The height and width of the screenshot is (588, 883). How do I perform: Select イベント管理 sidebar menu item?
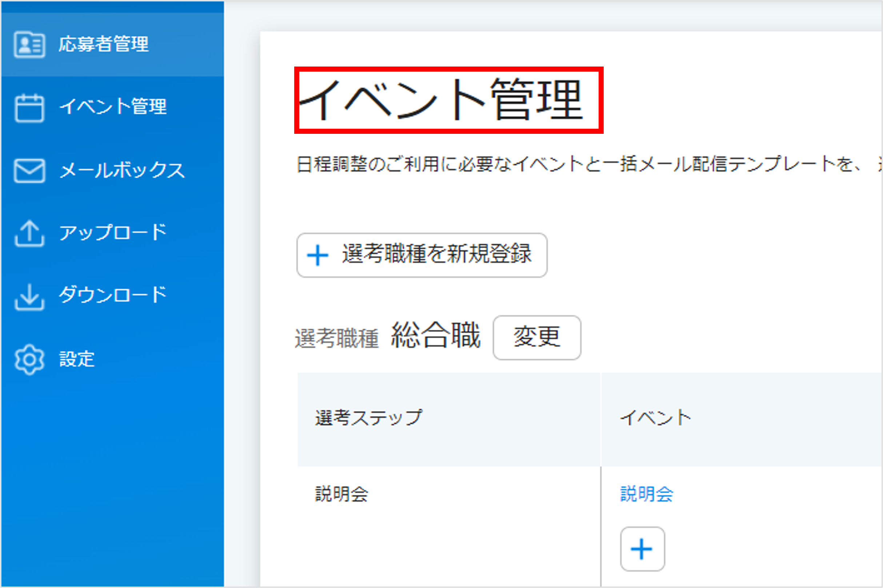(112, 107)
